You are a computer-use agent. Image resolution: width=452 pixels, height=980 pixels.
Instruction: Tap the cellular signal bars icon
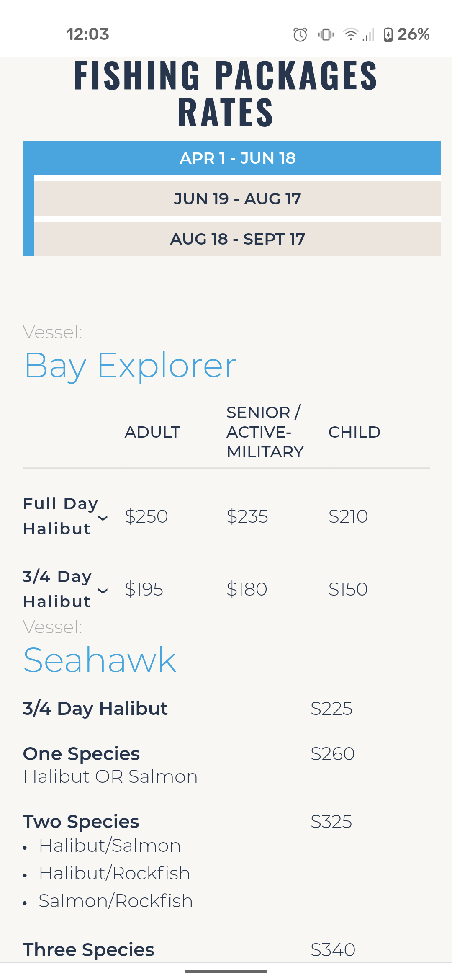368,34
